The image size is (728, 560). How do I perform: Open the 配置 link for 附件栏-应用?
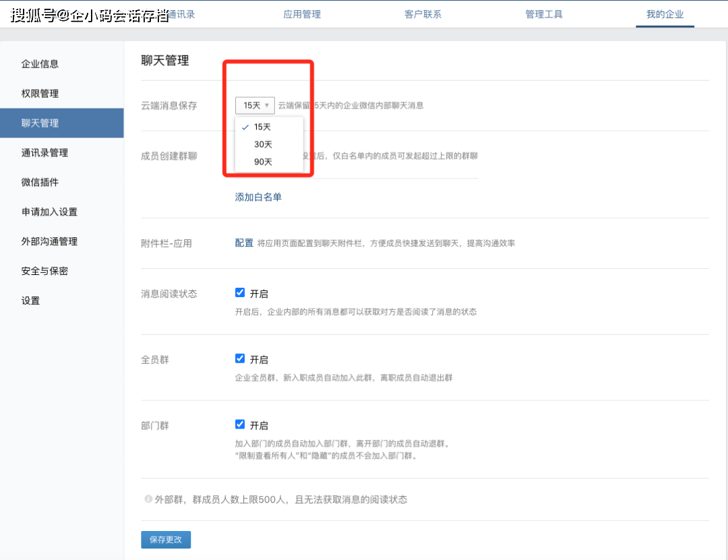pyautogui.click(x=244, y=243)
